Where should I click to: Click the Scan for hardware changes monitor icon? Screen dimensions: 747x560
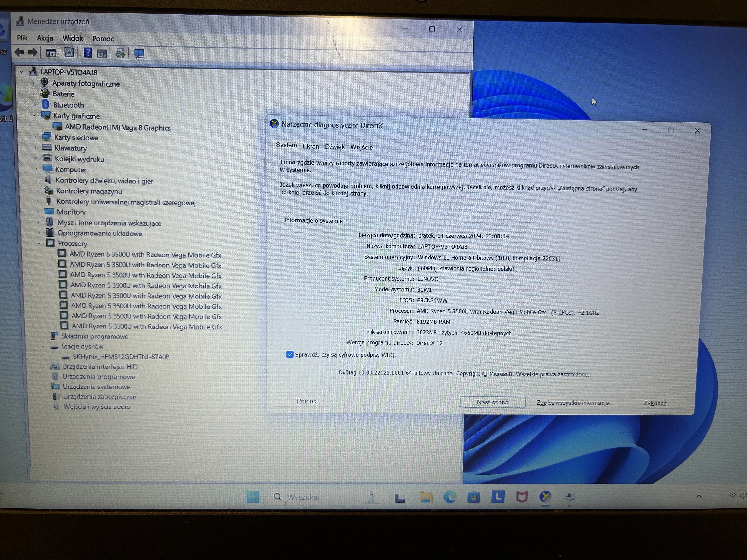(139, 54)
